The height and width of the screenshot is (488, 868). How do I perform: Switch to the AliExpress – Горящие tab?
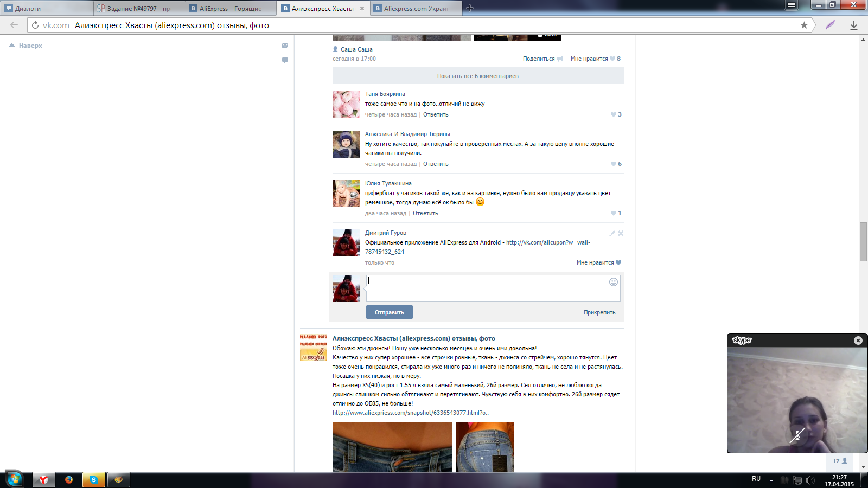pyautogui.click(x=231, y=8)
